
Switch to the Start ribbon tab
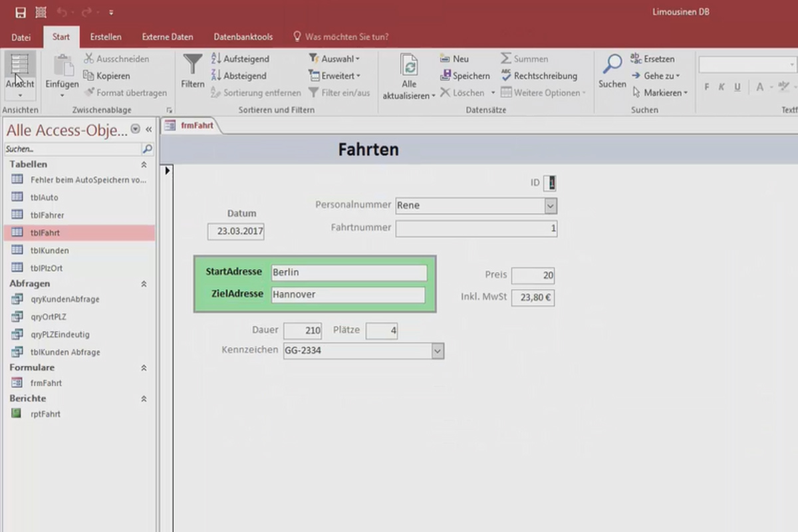click(61, 37)
